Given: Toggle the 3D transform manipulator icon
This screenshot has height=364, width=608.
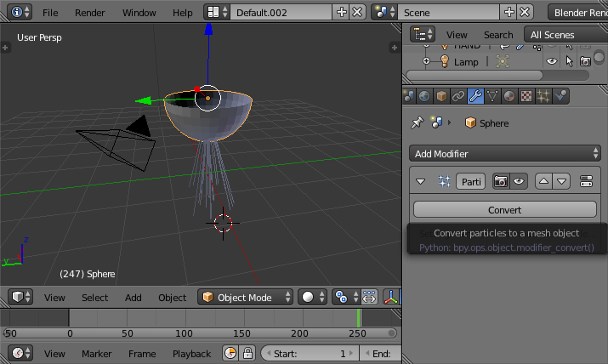Looking at the screenshot, I should point(390,298).
